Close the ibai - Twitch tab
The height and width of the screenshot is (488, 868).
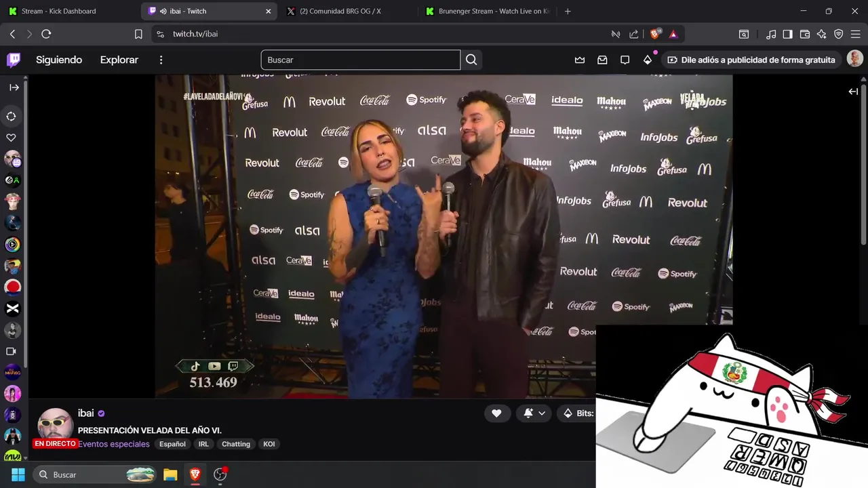pos(269,11)
